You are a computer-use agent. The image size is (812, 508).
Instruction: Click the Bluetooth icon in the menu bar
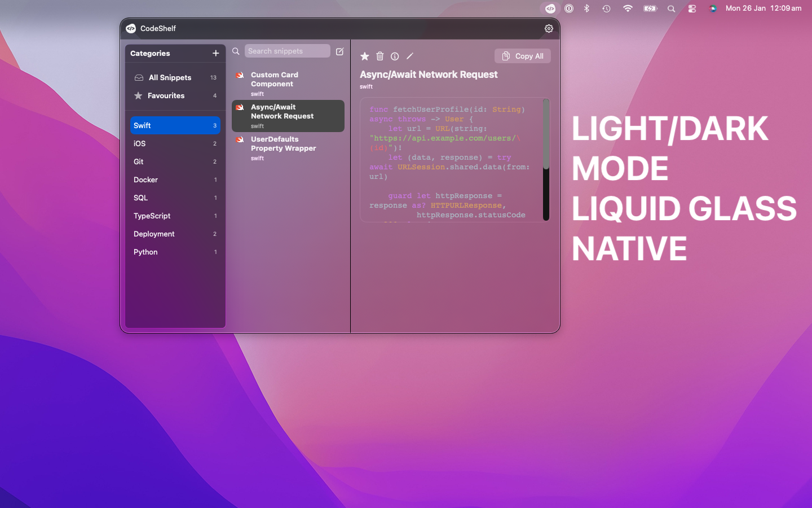[x=586, y=8]
